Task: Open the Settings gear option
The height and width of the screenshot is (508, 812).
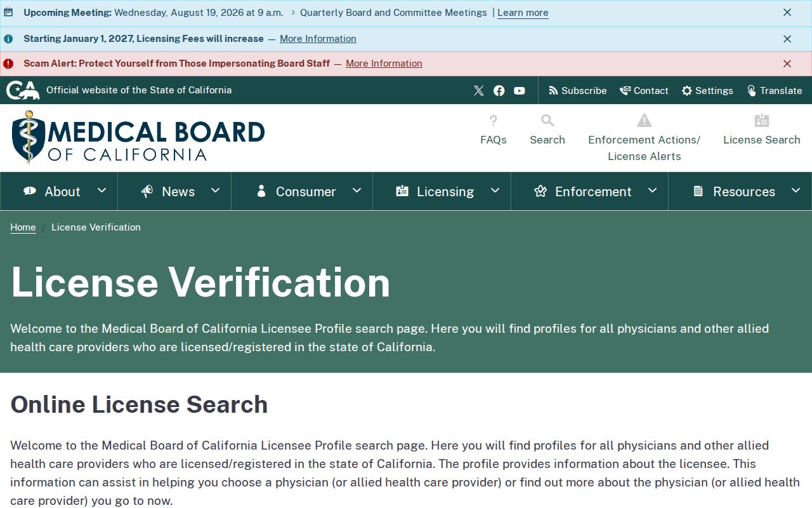Action: 707,91
